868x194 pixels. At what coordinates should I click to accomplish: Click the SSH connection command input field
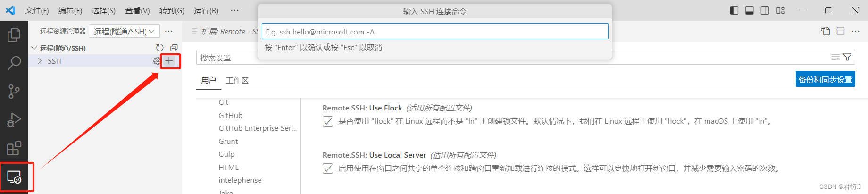pos(434,32)
